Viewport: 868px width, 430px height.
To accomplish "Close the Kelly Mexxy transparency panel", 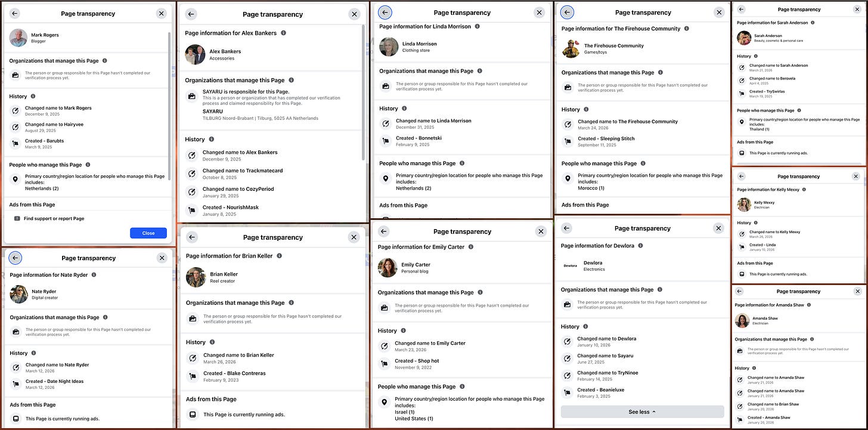I will tap(856, 177).
